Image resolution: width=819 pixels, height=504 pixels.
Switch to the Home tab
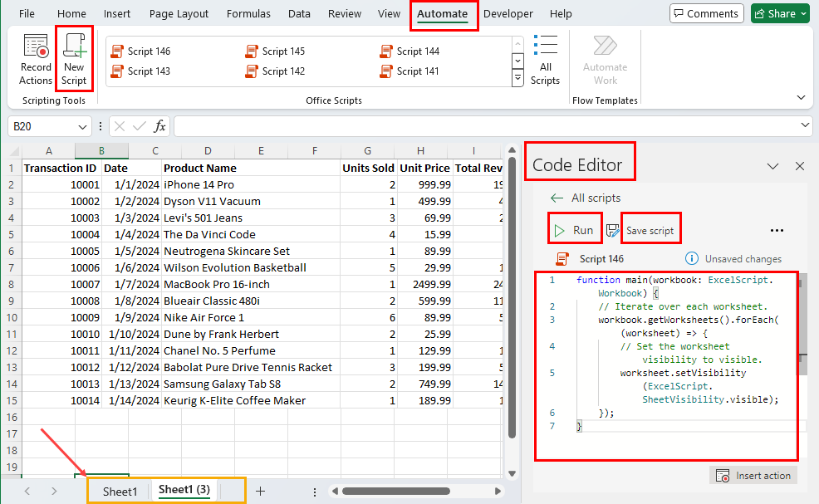coord(71,13)
